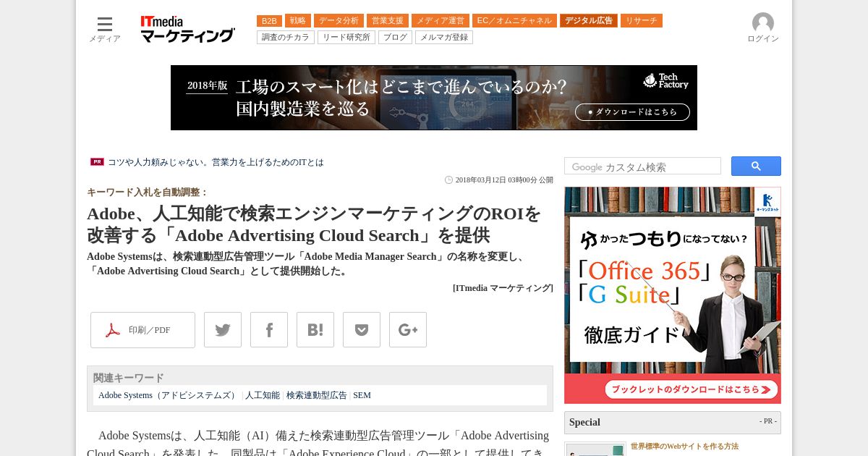Viewport: 868px width, 456px height.
Task: Click the [ITmedia マーケティング] byline
Action: point(503,288)
